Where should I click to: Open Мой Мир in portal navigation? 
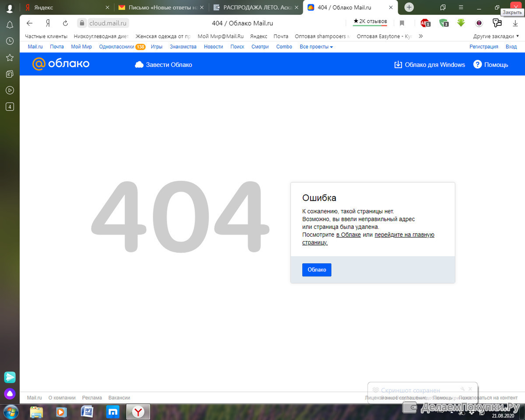81,47
